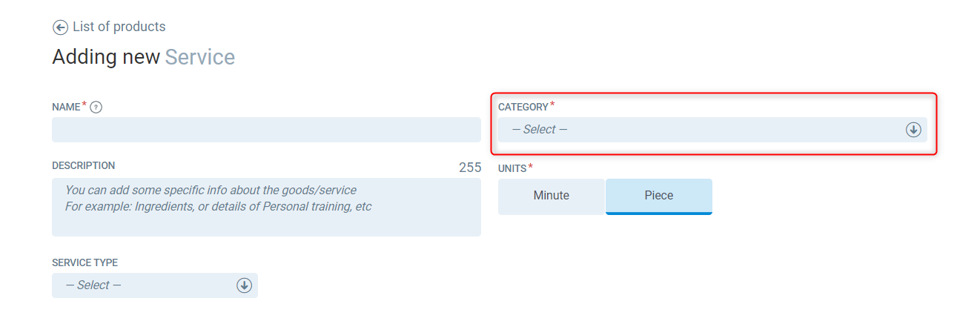Click into the Description text area

point(266,207)
